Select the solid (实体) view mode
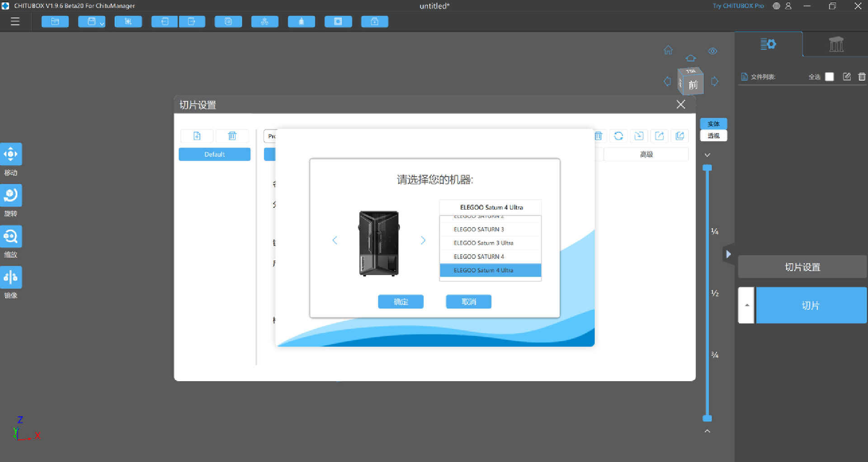 click(713, 124)
